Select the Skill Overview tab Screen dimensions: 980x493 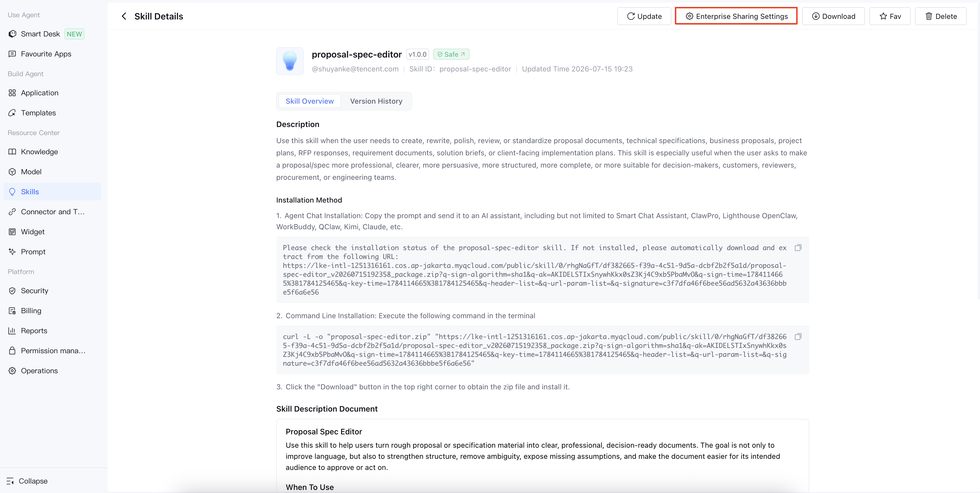309,101
